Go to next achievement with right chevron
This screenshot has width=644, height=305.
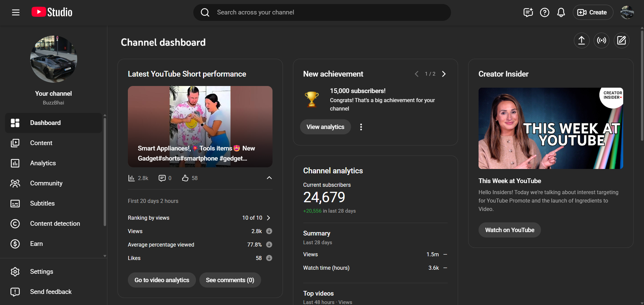tap(444, 74)
